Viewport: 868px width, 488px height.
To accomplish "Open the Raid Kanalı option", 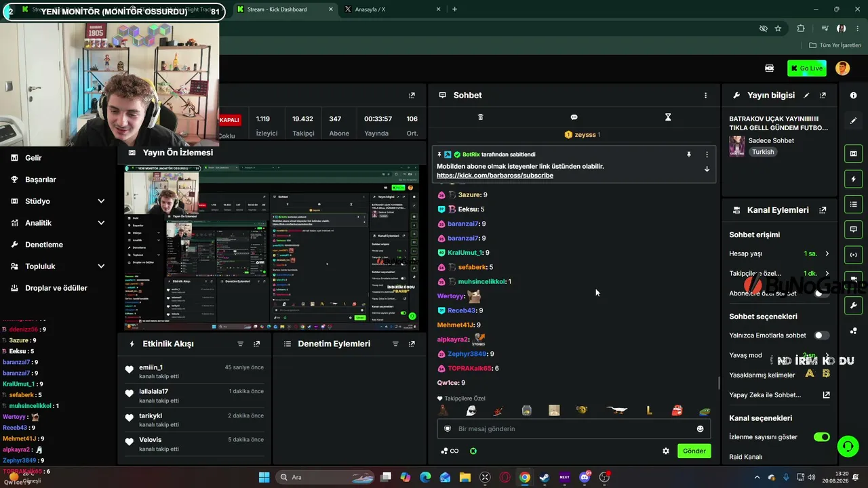I will point(746,457).
